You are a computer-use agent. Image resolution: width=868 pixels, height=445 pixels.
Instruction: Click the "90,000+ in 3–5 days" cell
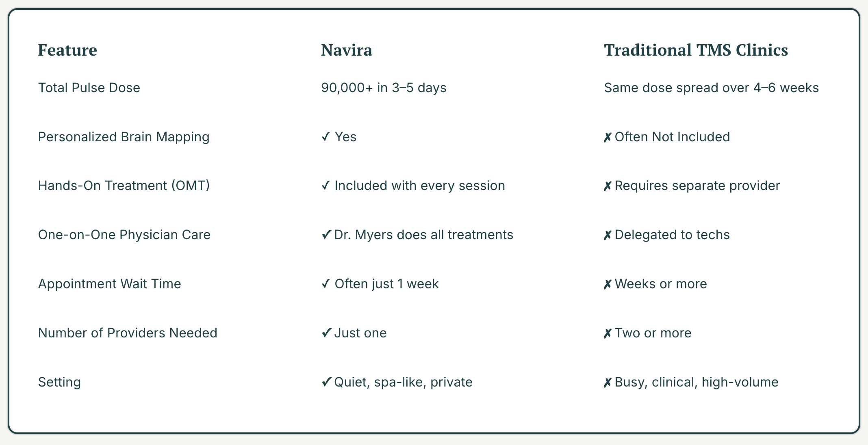click(384, 88)
